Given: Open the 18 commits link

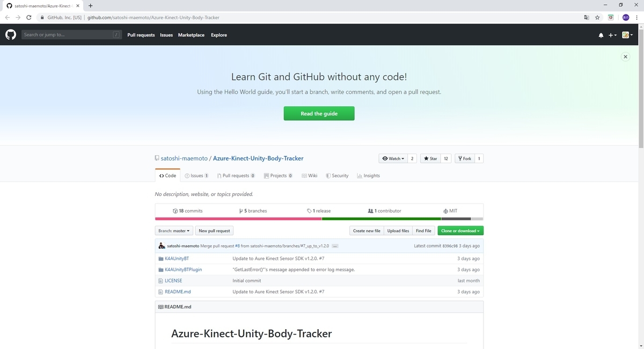Looking at the screenshot, I should tap(188, 211).
